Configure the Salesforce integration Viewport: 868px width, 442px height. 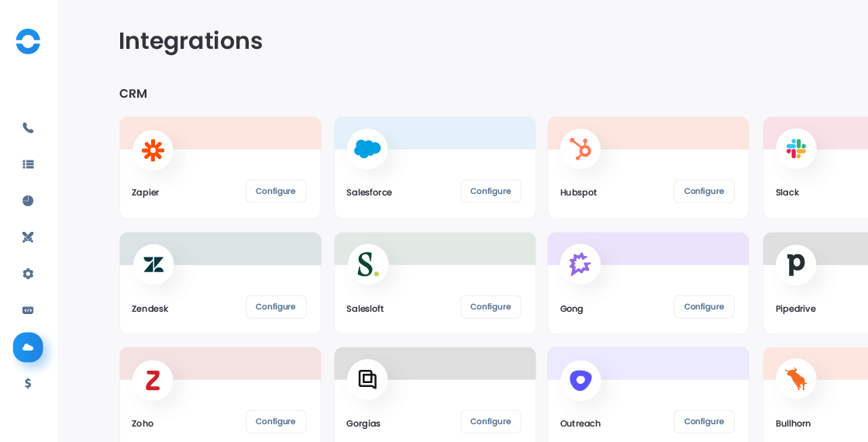(491, 191)
